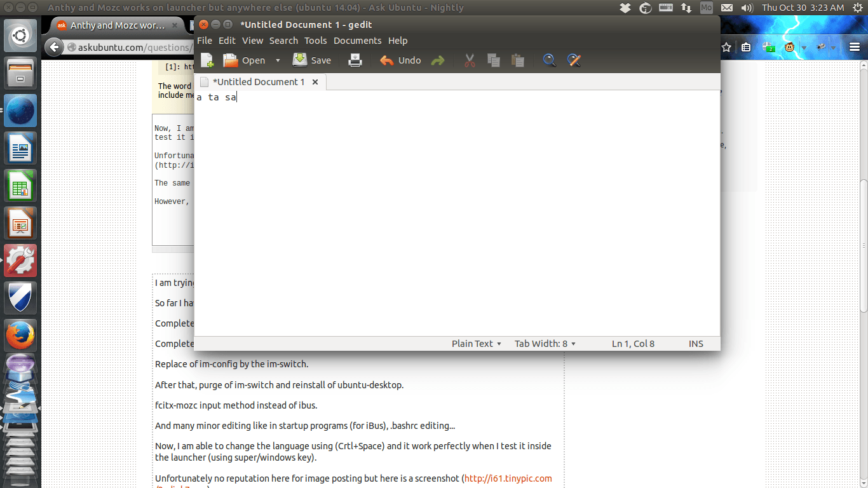Viewport: 868px width, 488px height.
Task: Open the i61.tinypic.com screenshot link
Action: point(508,478)
